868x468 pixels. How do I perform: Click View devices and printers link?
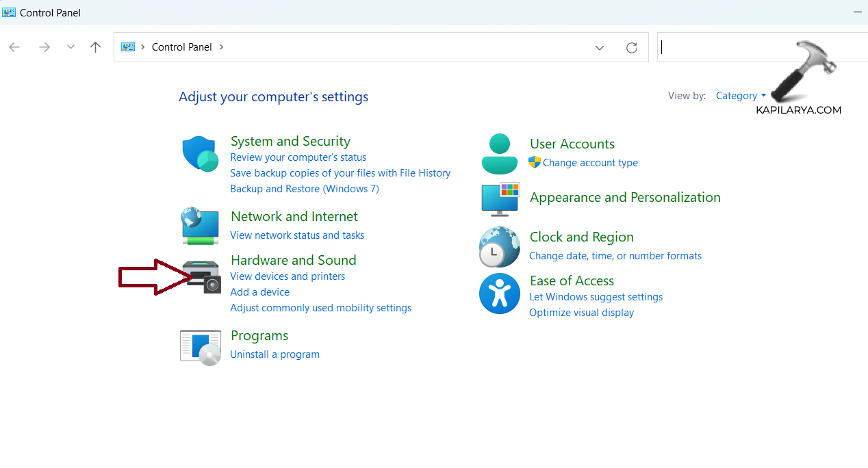(288, 276)
